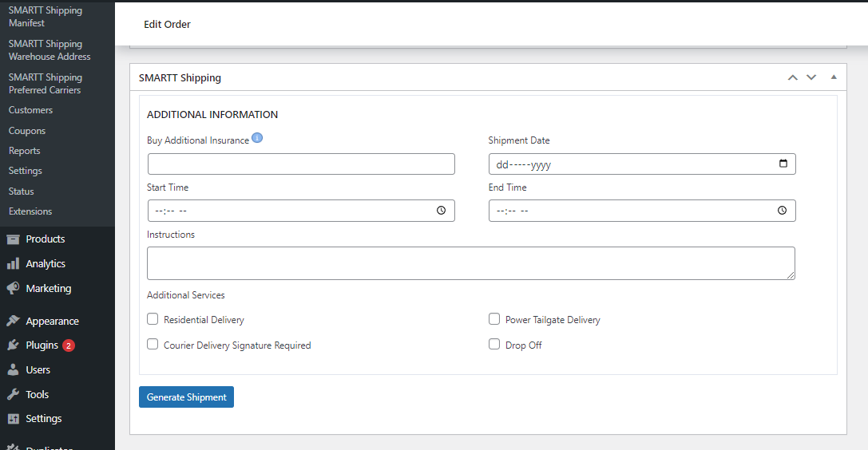The height and width of the screenshot is (450, 868).
Task: Collapse the SMARTT Shipping panel triangle
Action: click(x=834, y=77)
